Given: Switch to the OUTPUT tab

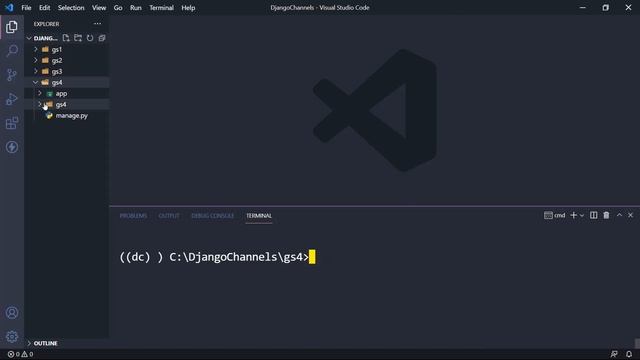Looking at the screenshot, I should coord(169,216).
